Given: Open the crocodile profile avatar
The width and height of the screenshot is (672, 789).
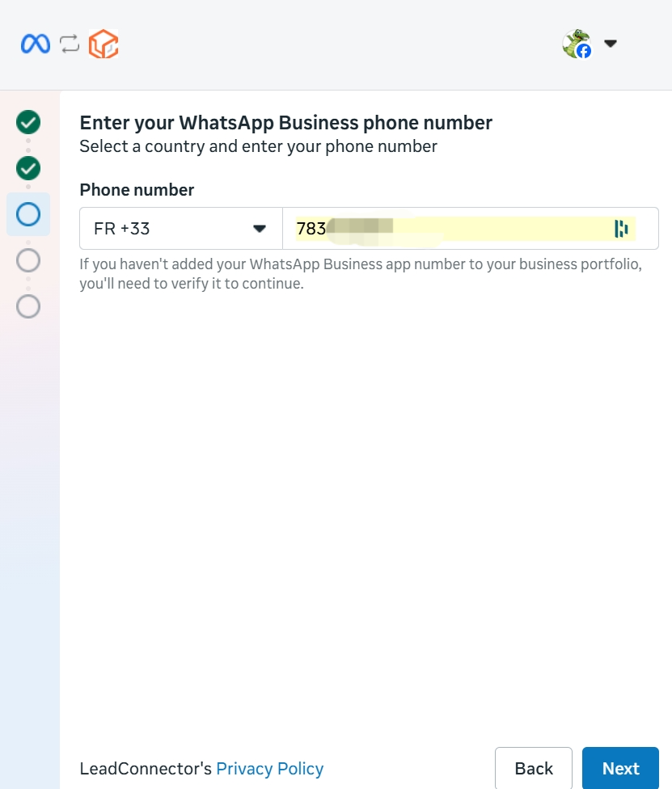Looking at the screenshot, I should 577,44.
